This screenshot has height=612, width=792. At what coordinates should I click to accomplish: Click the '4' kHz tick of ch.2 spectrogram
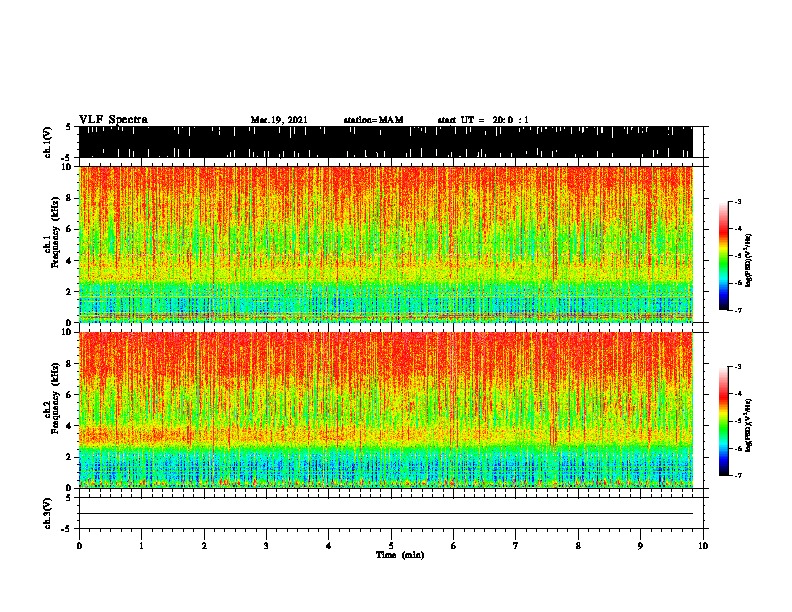point(69,426)
